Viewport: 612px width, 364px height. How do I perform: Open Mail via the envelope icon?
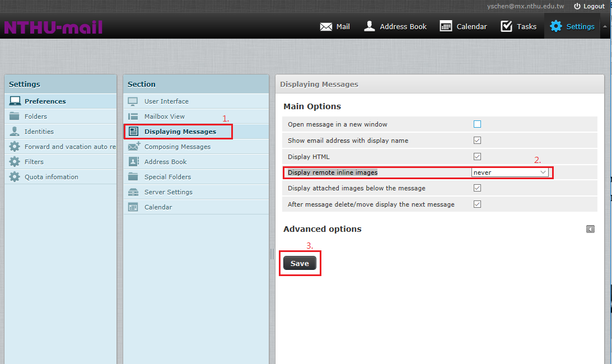click(x=326, y=26)
